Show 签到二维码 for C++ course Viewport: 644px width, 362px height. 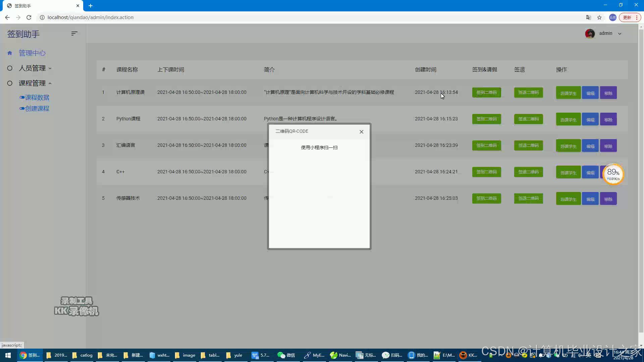coord(487,172)
